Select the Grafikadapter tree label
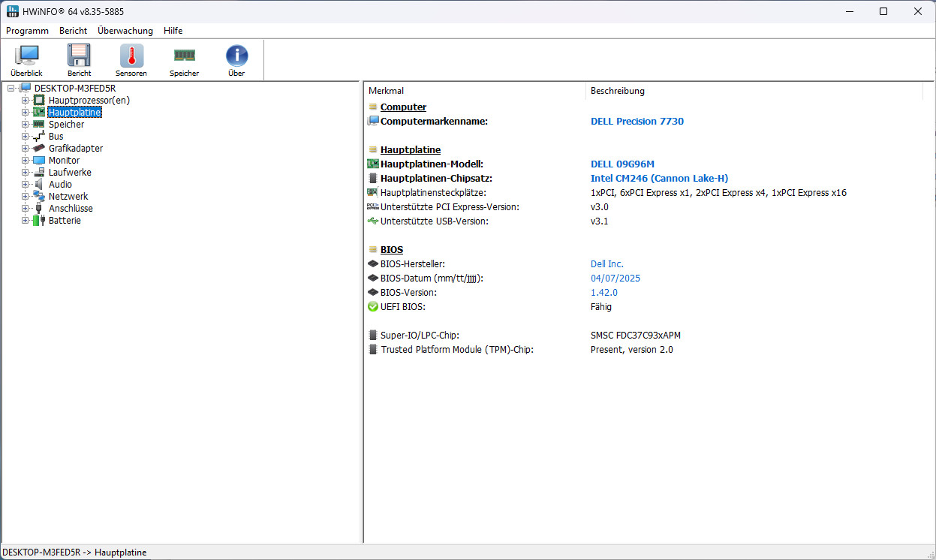Viewport: 936px width, 560px height. pyautogui.click(x=76, y=149)
